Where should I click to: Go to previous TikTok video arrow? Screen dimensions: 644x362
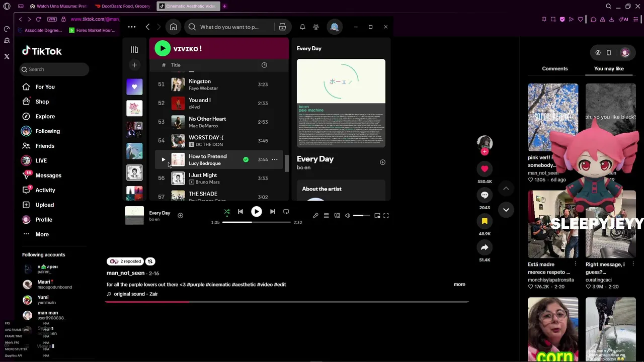(x=506, y=189)
